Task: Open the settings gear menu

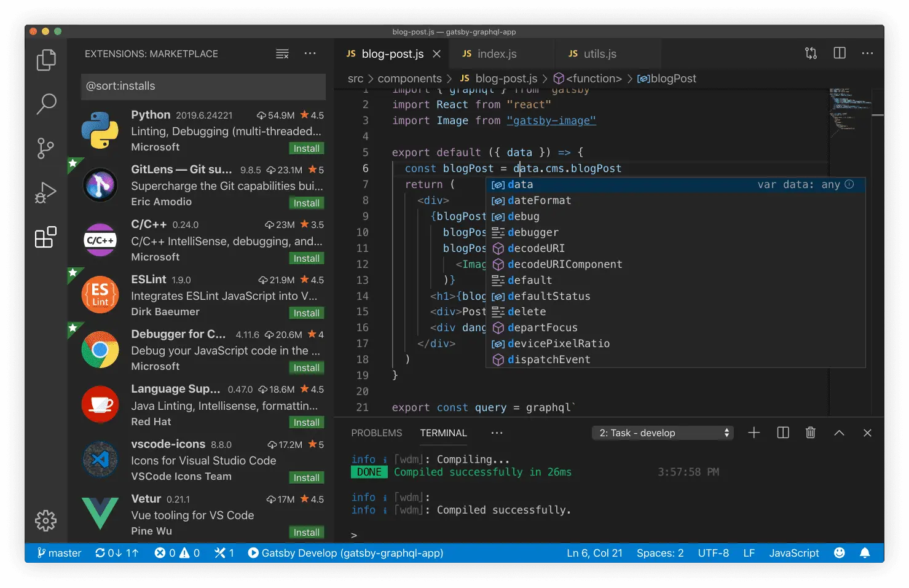Action: pyautogui.click(x=46, y=520)
